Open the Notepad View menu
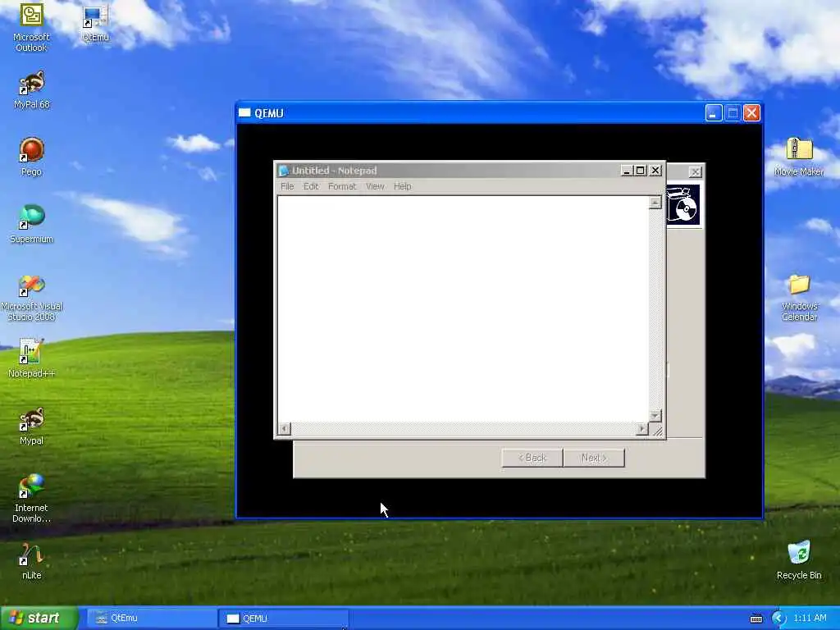 375,186
